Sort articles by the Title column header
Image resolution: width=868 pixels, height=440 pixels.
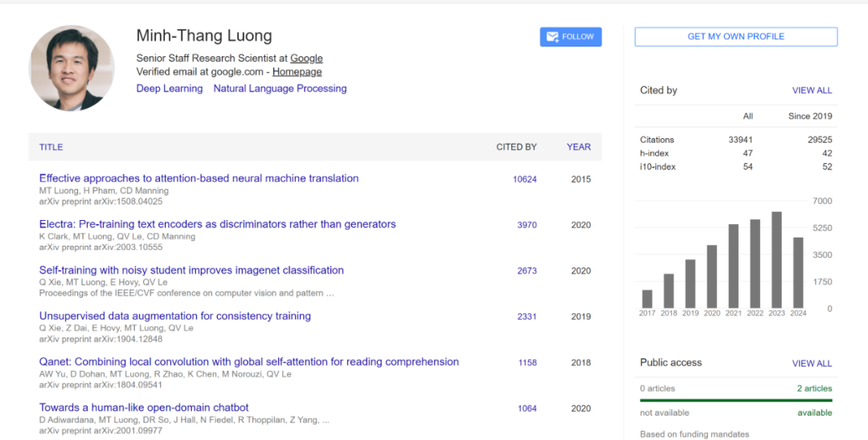pos(51,147)
